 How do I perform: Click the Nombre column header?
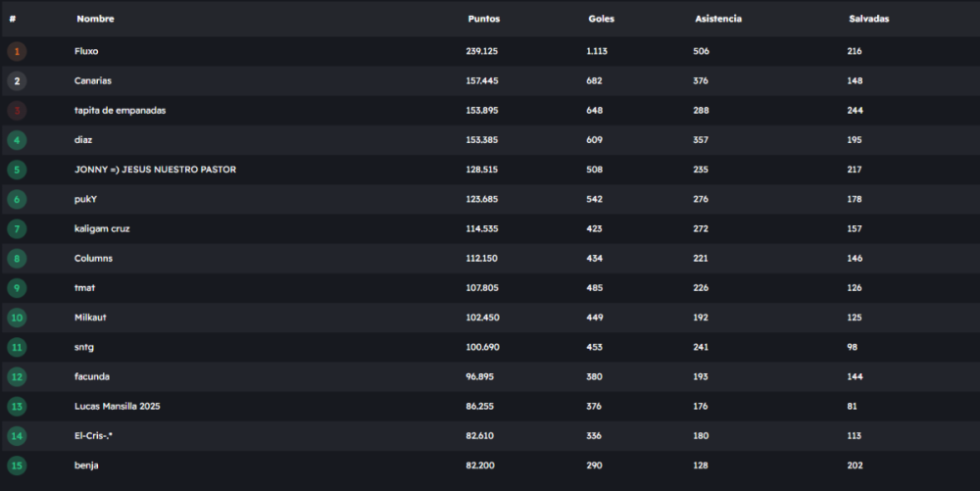pos(95,19)
